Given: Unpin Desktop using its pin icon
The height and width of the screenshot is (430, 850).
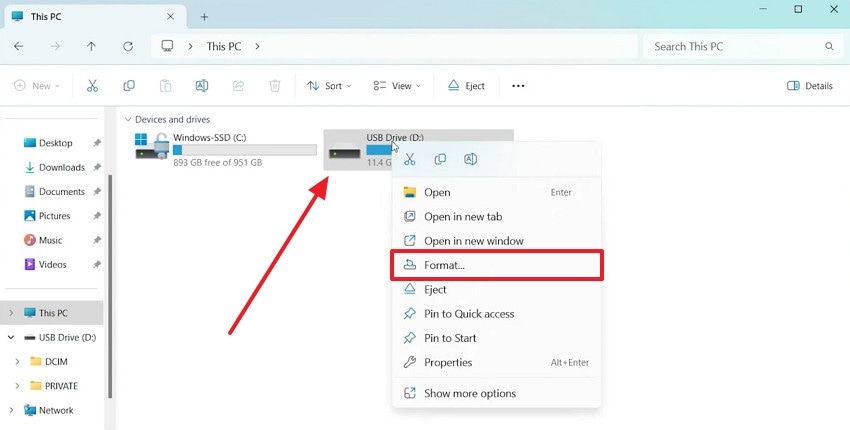Looking at the screenshot, I should [x=96, y=143].
